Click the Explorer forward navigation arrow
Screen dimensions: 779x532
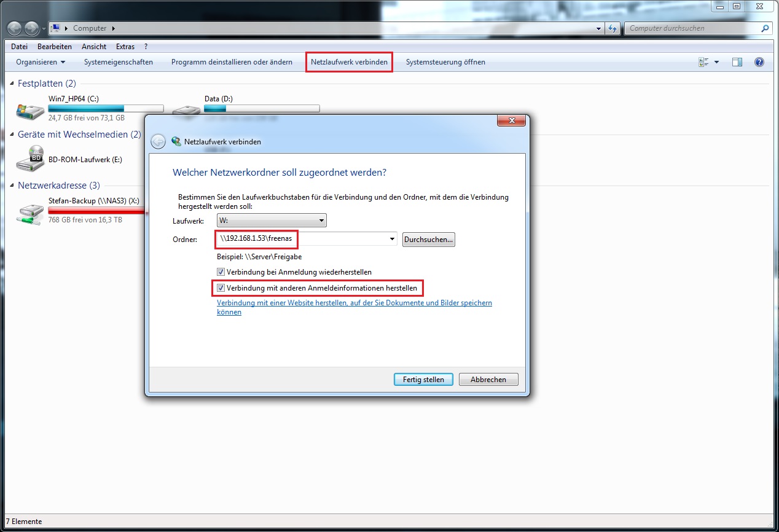tap(31, 28)
